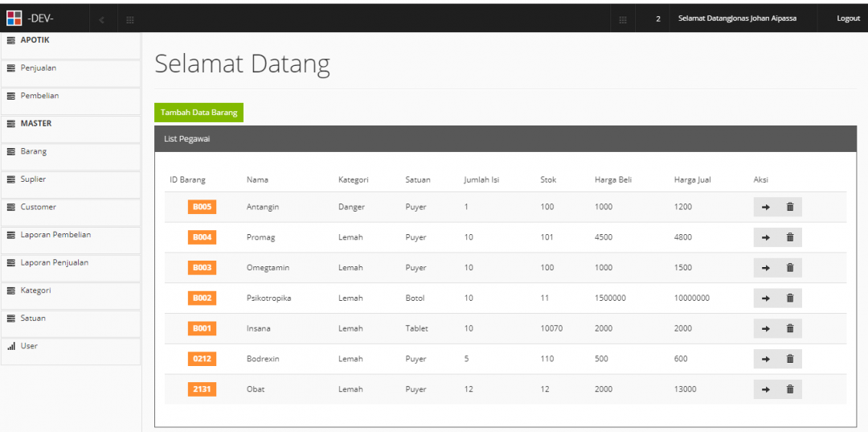Go to Barang in the sidebar
This screenshot has width=868, height=432.
pos(71,157)
